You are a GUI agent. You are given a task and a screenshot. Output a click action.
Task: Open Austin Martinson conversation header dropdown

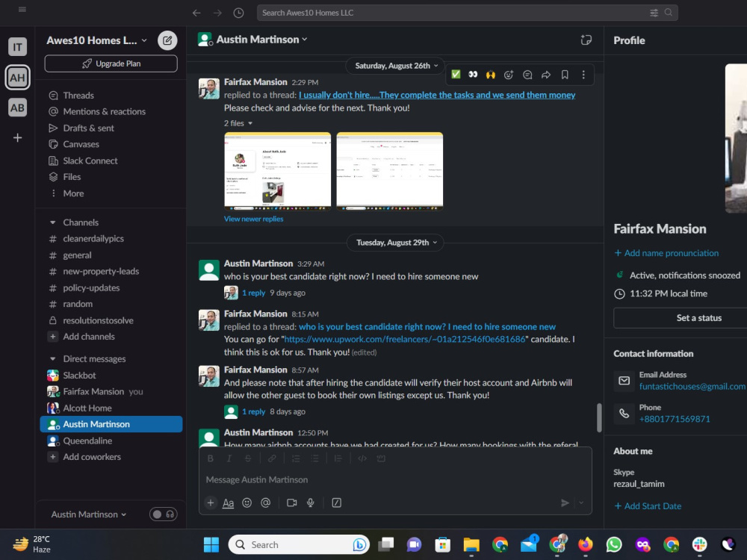261,40
